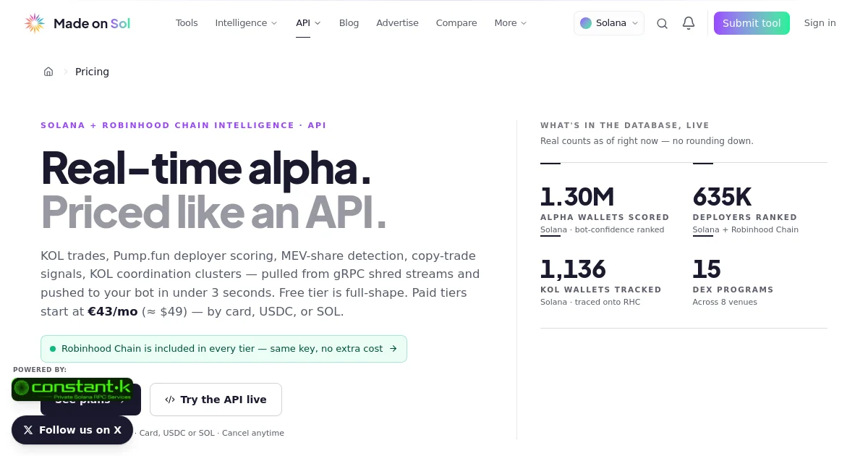The width and height of the screenshot is (868, 456).
Task: Click the Solana link under Alpha Wallets Scored
Action: [553, 229]
